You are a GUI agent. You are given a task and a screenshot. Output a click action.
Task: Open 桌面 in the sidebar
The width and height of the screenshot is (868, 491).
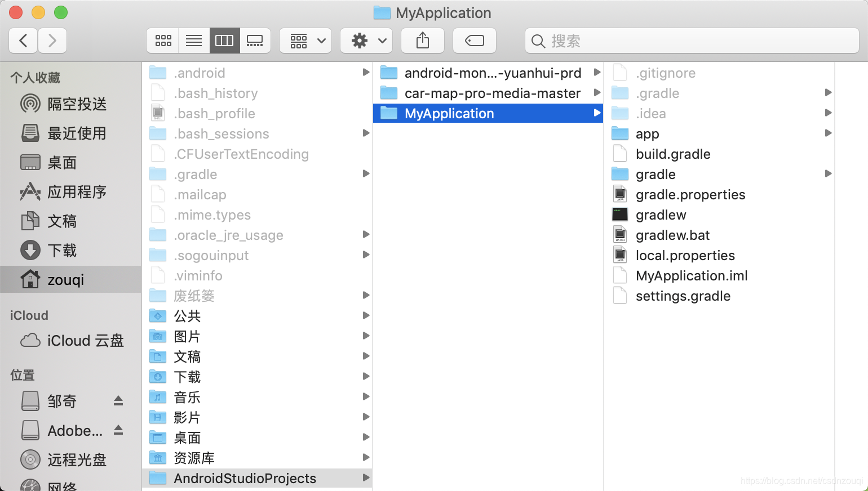point(70,163)
